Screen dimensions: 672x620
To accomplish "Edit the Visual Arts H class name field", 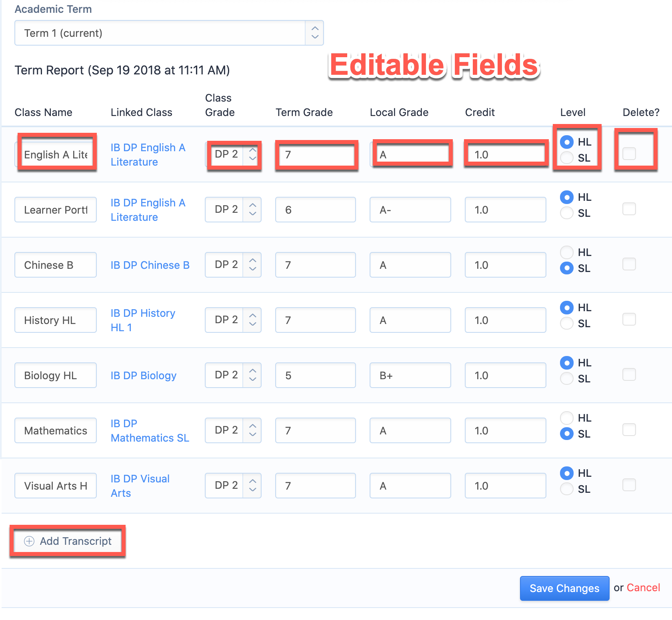I will (x=56, y=486).
